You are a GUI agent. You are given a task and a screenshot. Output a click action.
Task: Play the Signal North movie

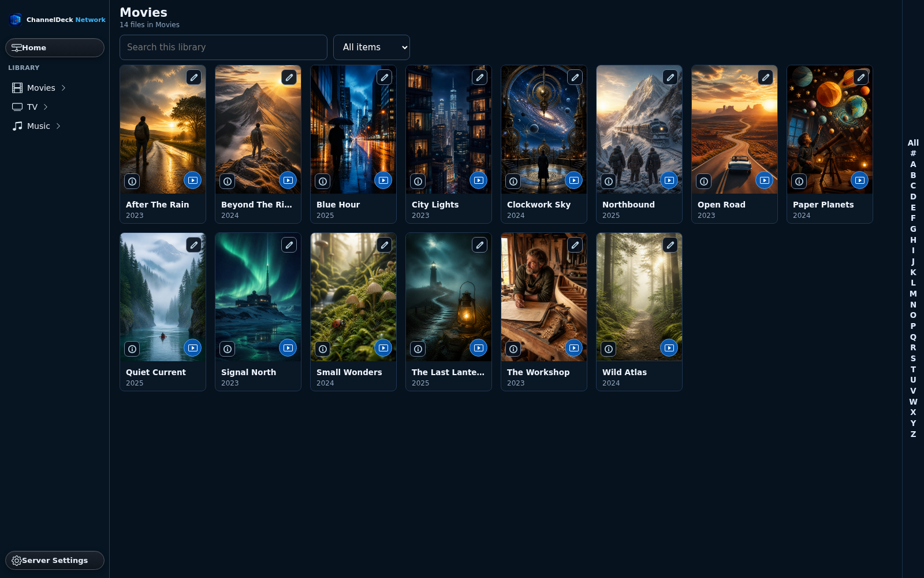click(x=288, y=348)
